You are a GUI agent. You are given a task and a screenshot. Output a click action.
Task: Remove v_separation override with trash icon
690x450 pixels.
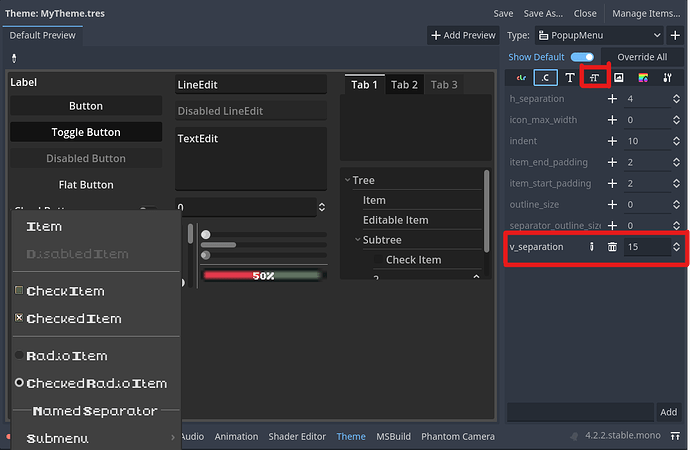click(612, 247)
